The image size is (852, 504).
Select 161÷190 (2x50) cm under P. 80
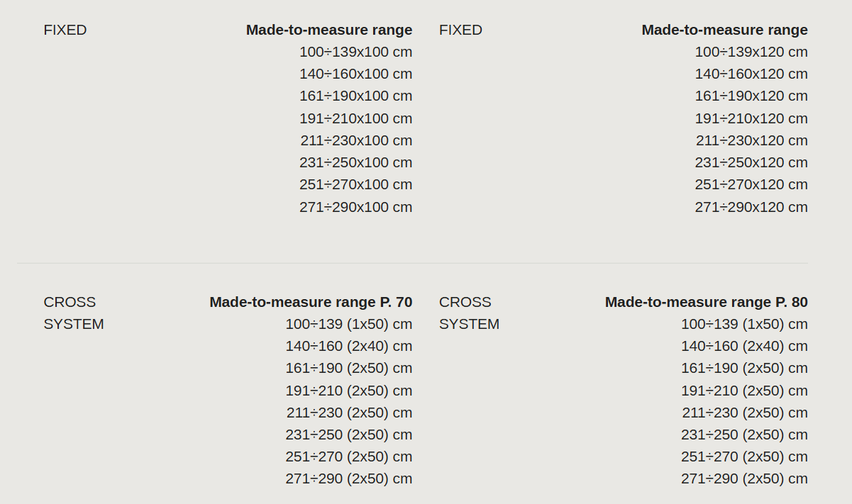(745, 368)
